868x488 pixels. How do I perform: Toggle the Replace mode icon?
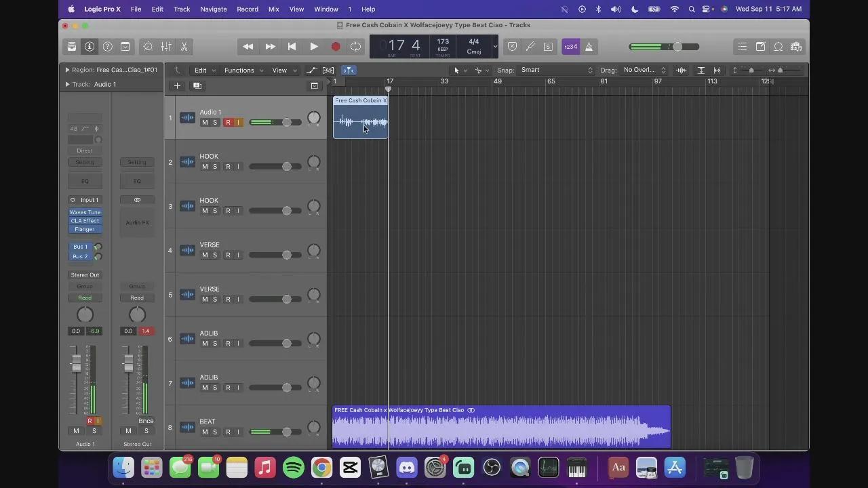512,47
